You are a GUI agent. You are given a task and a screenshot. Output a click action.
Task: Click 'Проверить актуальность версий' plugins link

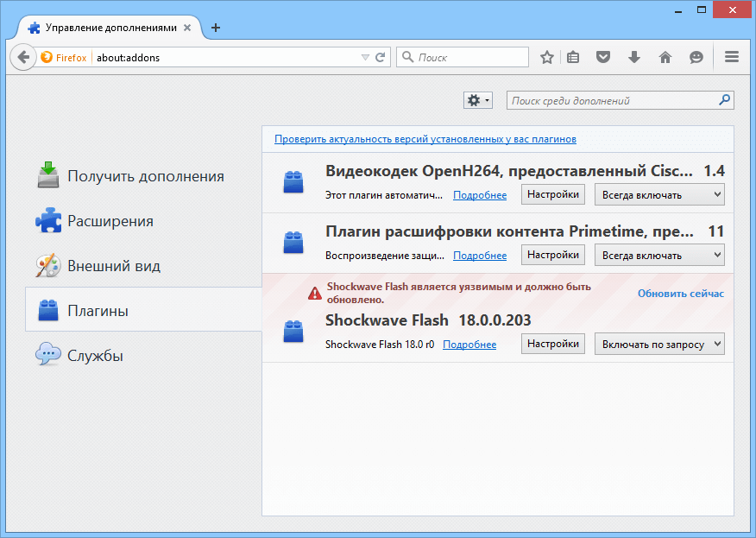click(x=425, y=139)
